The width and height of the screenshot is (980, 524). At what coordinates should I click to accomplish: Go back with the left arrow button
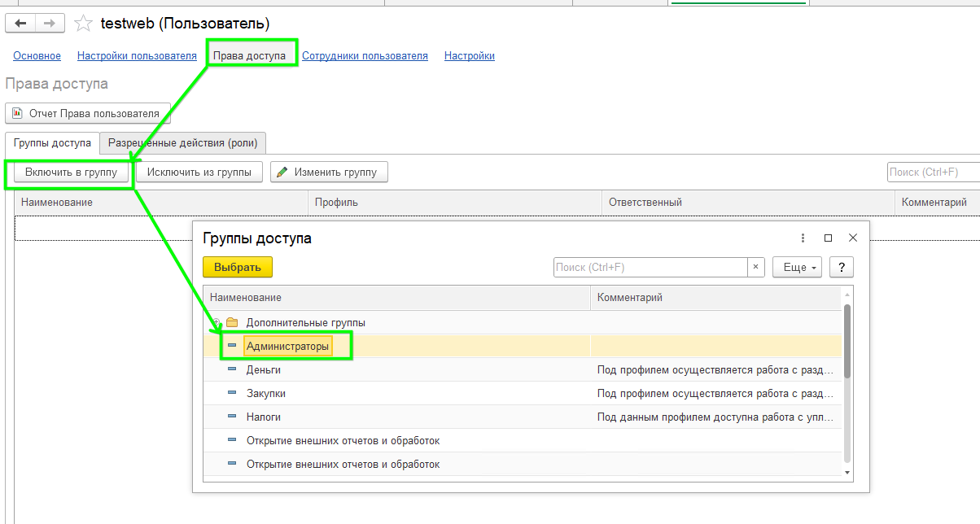20,24
